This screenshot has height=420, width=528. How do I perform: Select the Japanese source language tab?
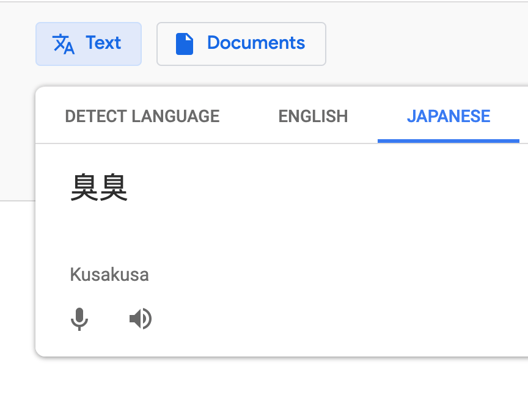(x=448, y=117)
